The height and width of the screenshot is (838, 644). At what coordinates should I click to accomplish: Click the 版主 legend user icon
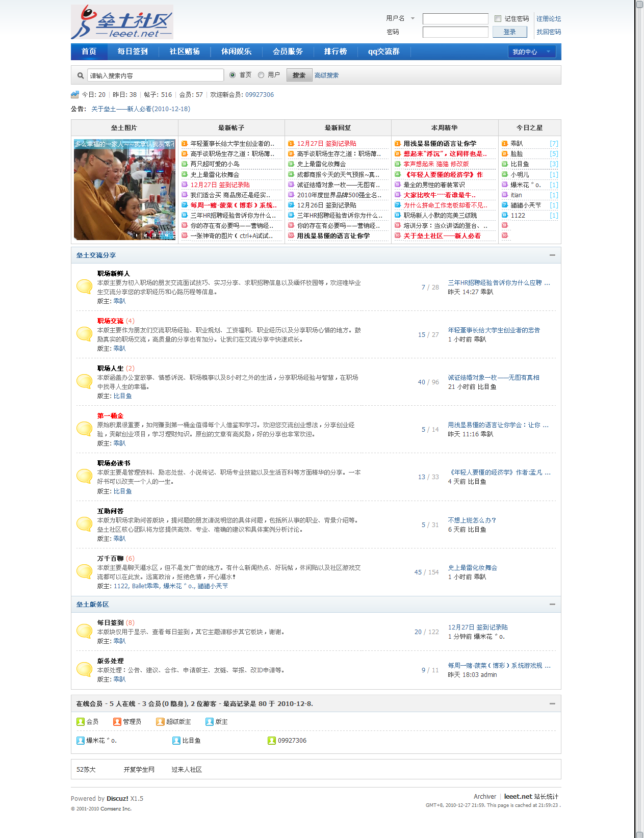pos(210,722)
